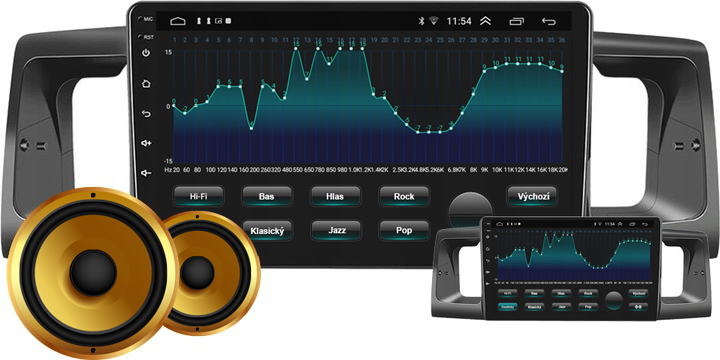This screenshot has height=360, width=720.
Task: Expand the double-chevron up arrow in status bar
Action: [485, 21]
